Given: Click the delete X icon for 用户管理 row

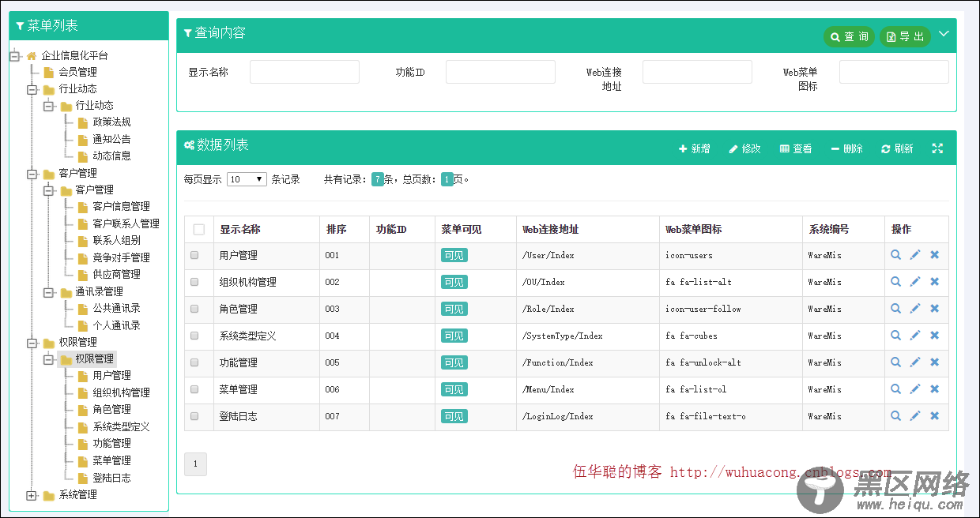Looking at the screenshot, I should (x=934, y=255).
